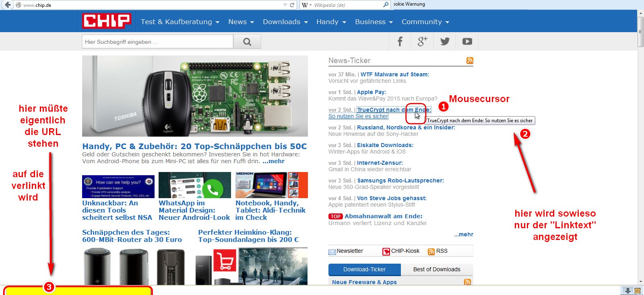Open the Google Plus page icon
The width and height of the screenshot is (644, 295).
click(422, 41)
